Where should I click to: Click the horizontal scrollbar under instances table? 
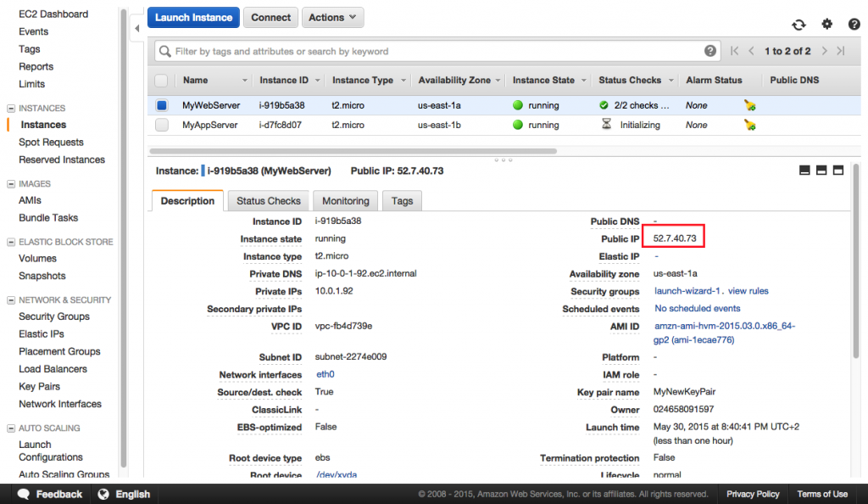[x=353, y=151]
